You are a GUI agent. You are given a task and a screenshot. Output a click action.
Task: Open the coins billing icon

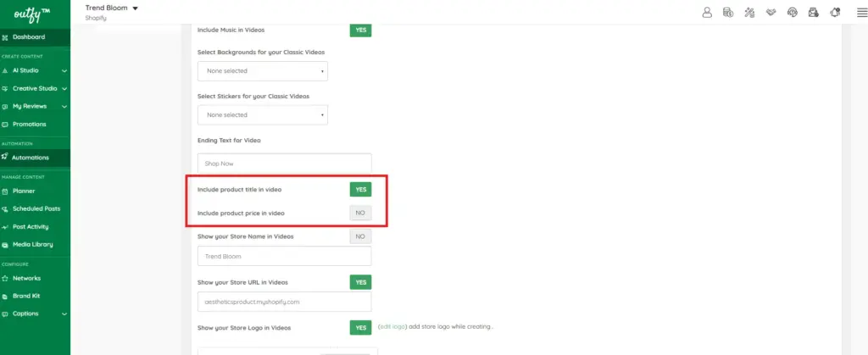click(x=728, y=12)
